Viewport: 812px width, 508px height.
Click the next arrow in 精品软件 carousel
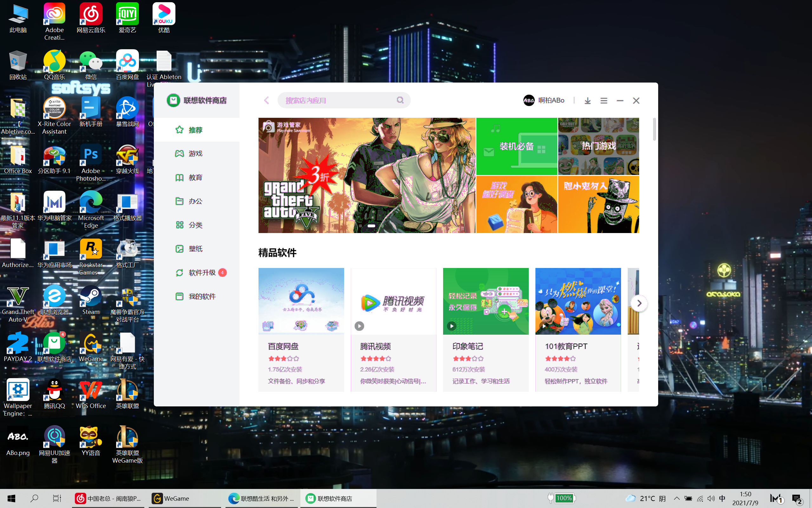point(639,304)
